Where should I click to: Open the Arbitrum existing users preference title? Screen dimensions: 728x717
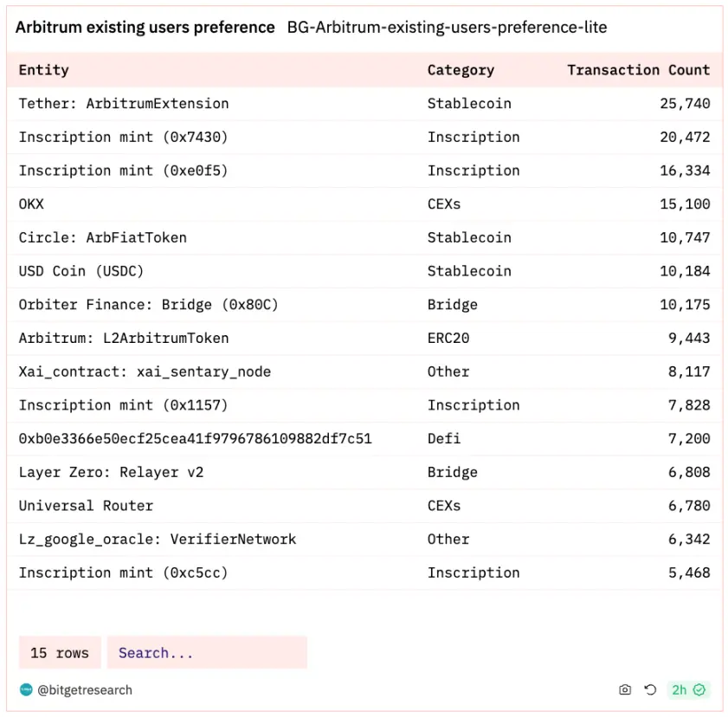(145, 28)
